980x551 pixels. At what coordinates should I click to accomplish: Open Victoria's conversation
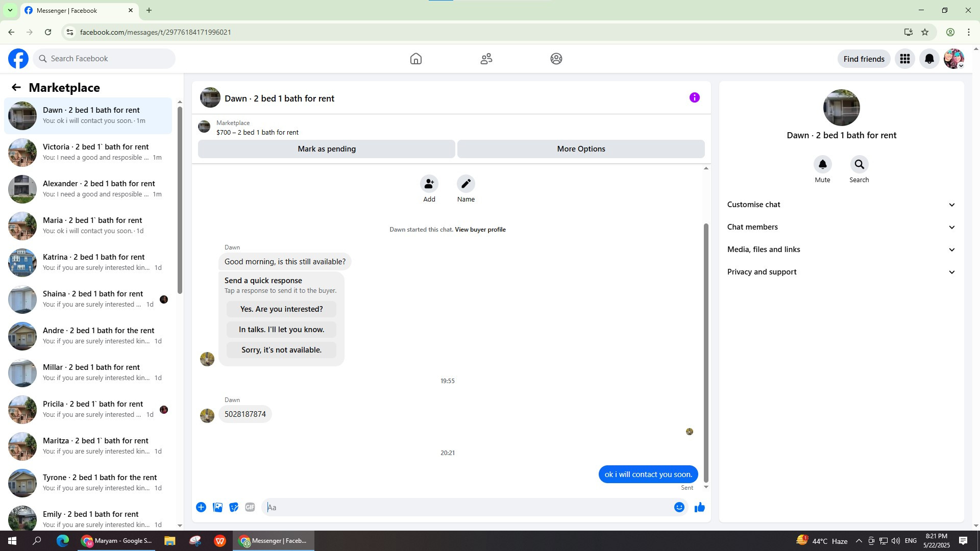88,153
